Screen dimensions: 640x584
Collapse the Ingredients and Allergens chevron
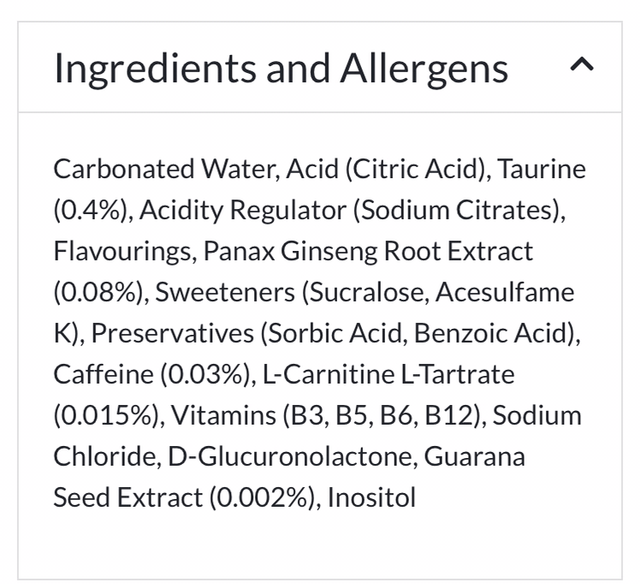tap(581, 66)
